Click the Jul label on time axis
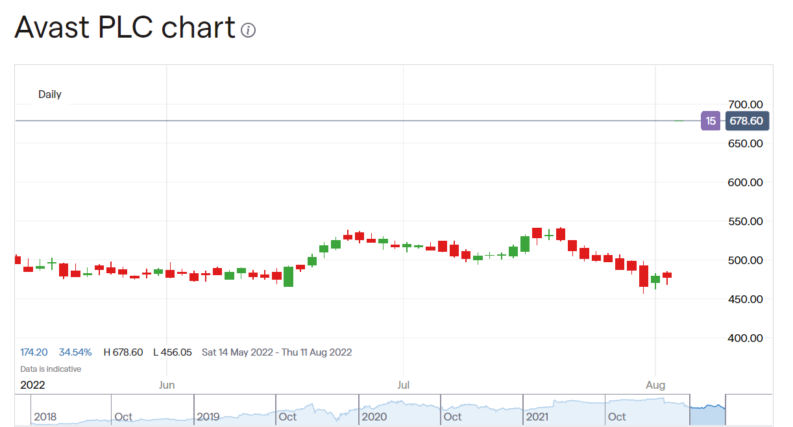The image size is (793, 427). pyautogui.click(x=403, y=386)
